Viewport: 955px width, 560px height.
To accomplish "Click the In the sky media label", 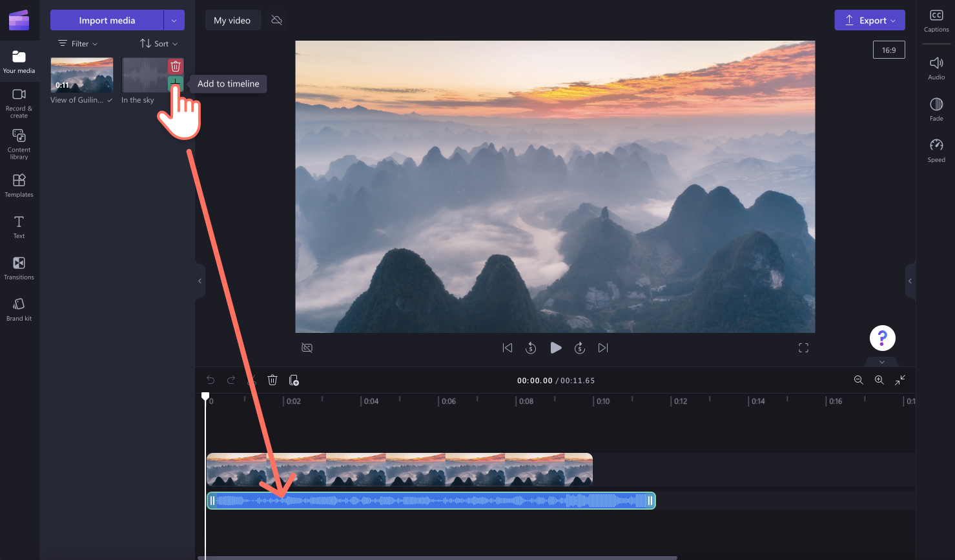I will point(138,100).
